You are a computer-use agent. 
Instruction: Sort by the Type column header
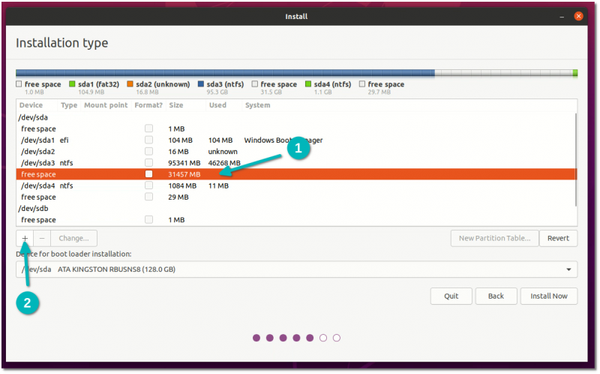point(69,105)
